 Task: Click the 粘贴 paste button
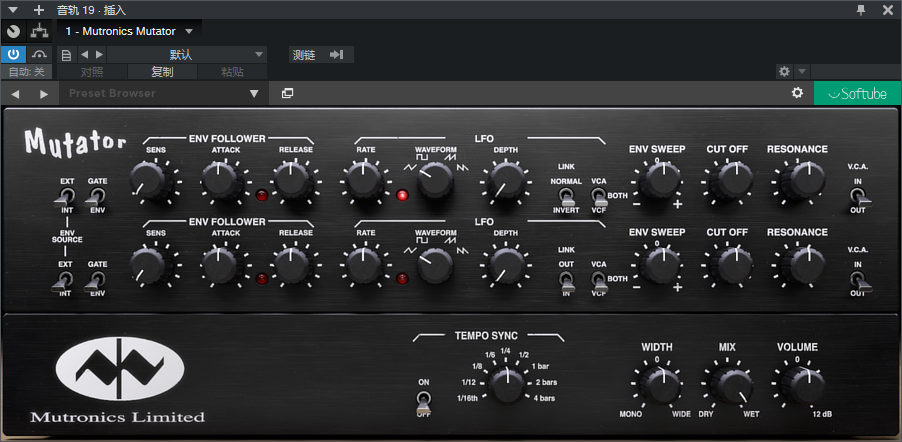click(232, 72)
